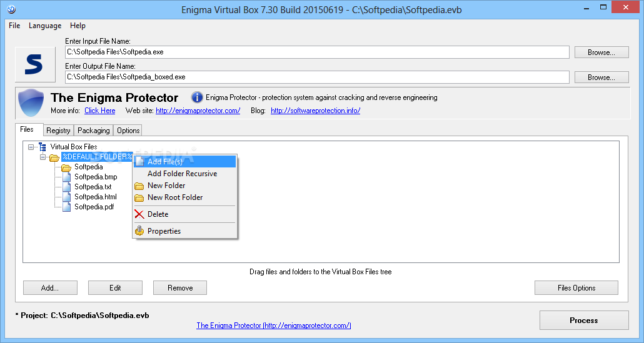Image resolution: width=644 pixels, height=343 pixels.
Task: Click the Softpedia subfolder icon in the tree
Action: (66, 167)
